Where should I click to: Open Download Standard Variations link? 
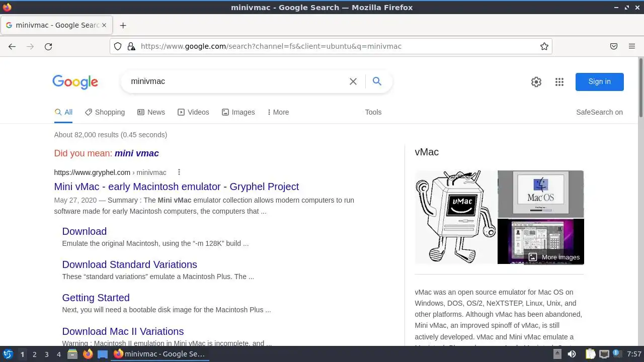coord(129,264)
